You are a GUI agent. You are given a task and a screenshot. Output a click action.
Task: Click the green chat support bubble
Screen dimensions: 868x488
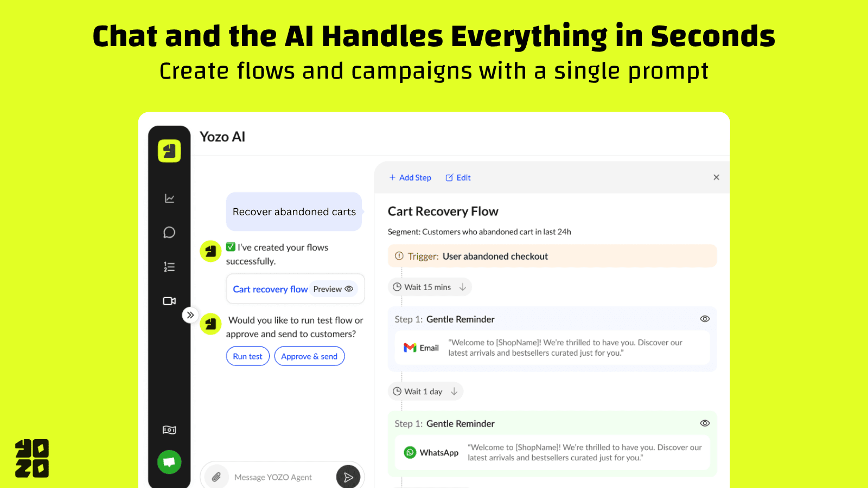[169, 462]
